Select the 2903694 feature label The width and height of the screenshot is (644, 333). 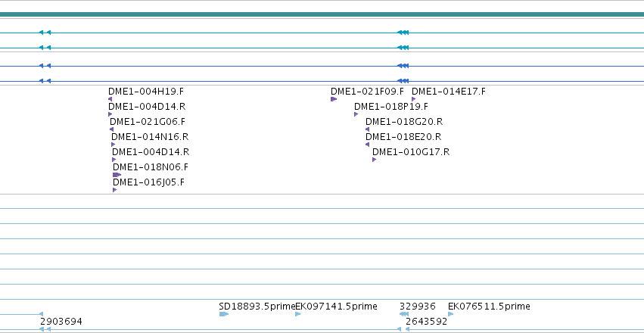pyautogui.click(x=61, y=322)
